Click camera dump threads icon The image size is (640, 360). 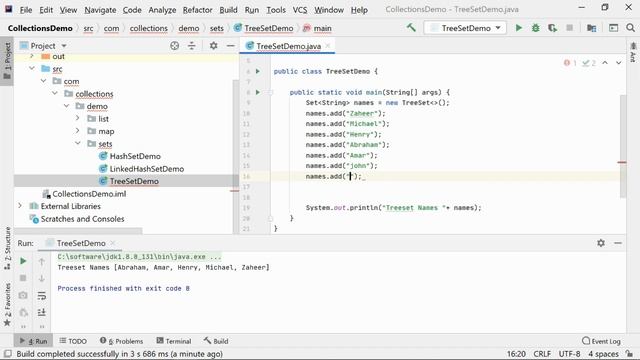click(x=23, y=295)
